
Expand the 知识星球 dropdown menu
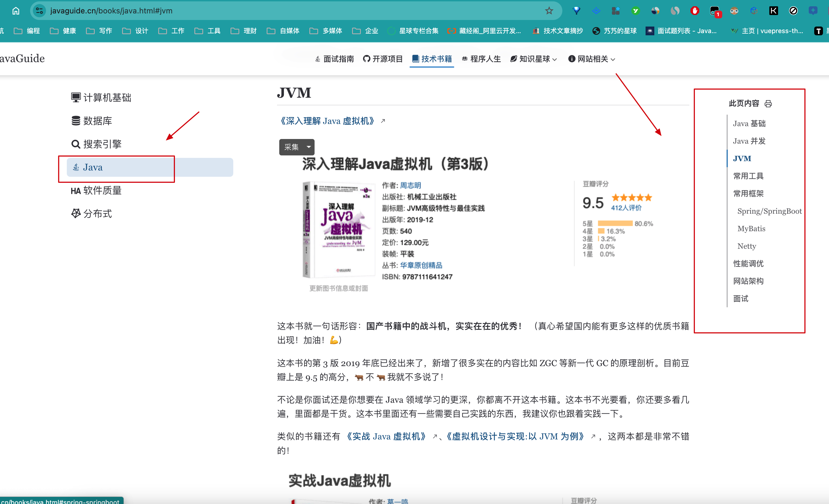(x=534, y=59)
